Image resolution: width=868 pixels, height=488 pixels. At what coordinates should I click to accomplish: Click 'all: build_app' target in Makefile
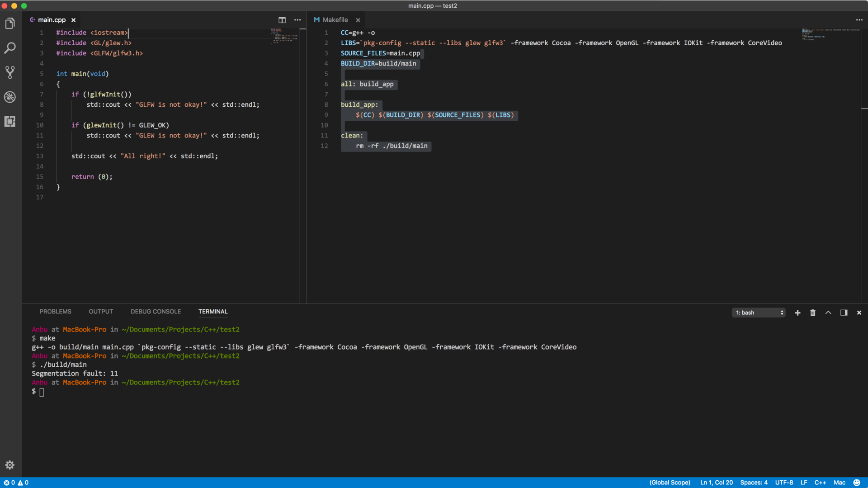click(x=367, y=84)
